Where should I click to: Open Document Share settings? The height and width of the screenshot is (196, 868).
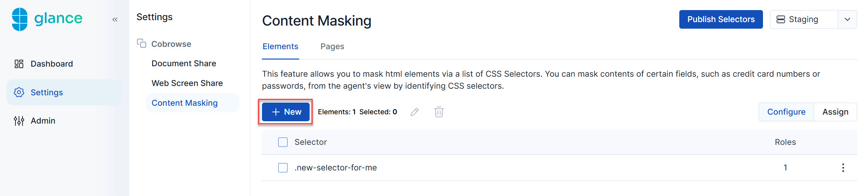tap(184, 64)
